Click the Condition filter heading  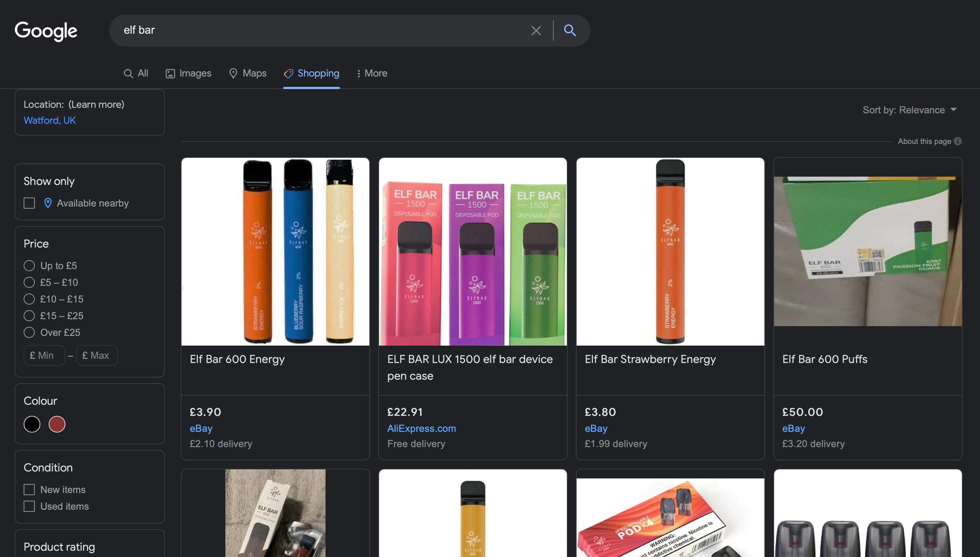click(x=48, y=468)
